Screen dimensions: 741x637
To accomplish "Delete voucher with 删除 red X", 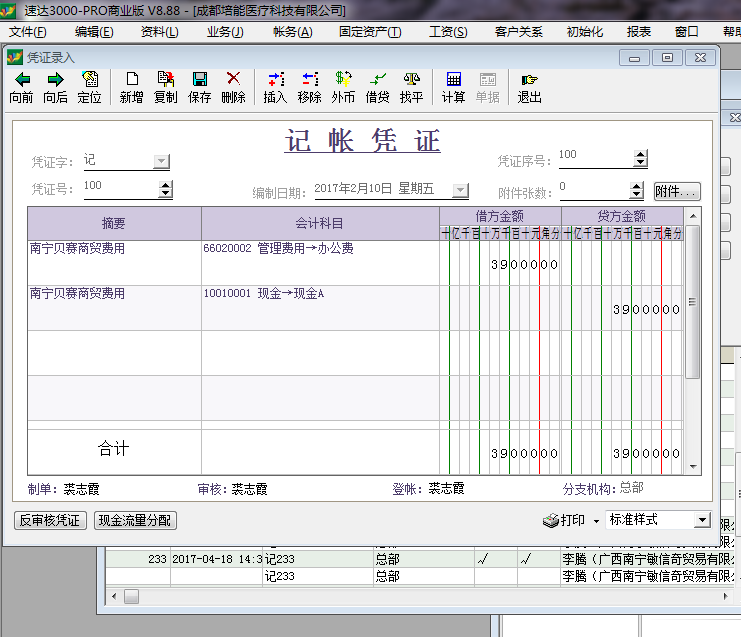I will coord(233,87).
